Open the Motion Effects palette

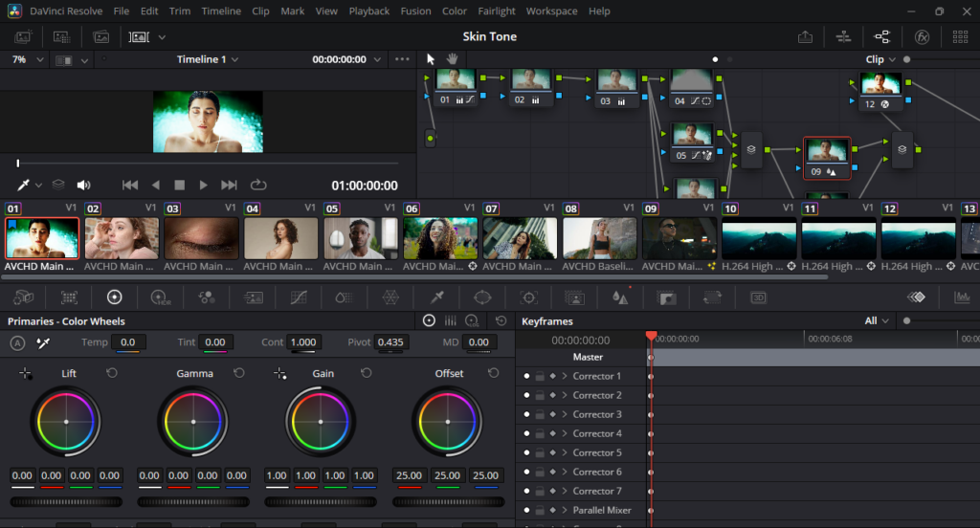(253, 297)
